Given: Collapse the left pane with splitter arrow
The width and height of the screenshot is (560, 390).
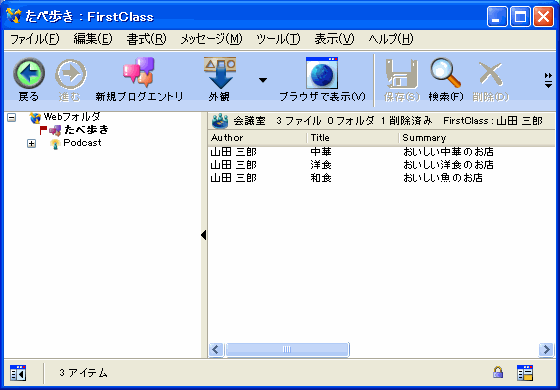Looking at the screenshot, I should (x=204, y=235).
